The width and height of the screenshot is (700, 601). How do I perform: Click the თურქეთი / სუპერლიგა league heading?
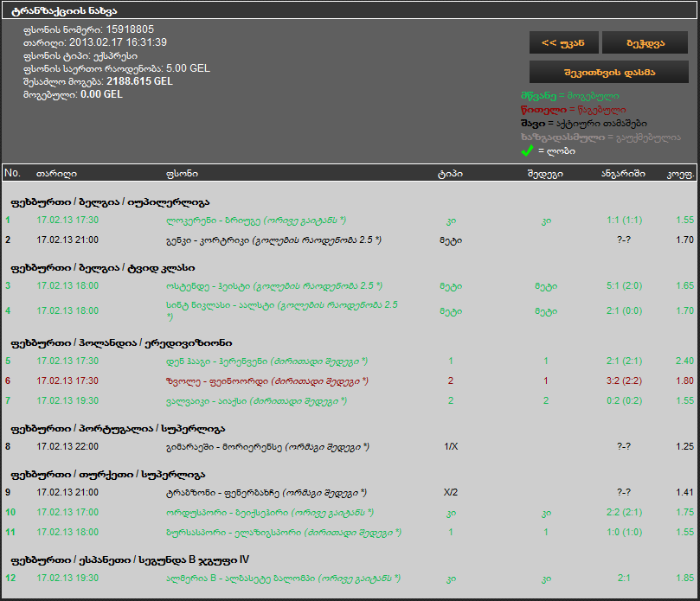pyautogui.click(x=107, y=474)
